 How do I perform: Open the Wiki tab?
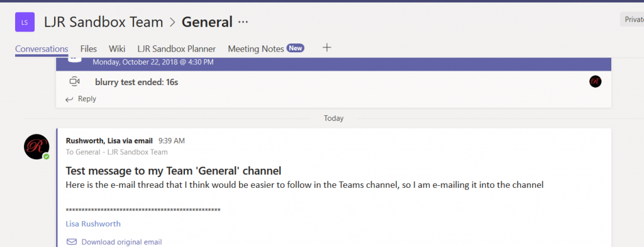click(x=117, y=49)
